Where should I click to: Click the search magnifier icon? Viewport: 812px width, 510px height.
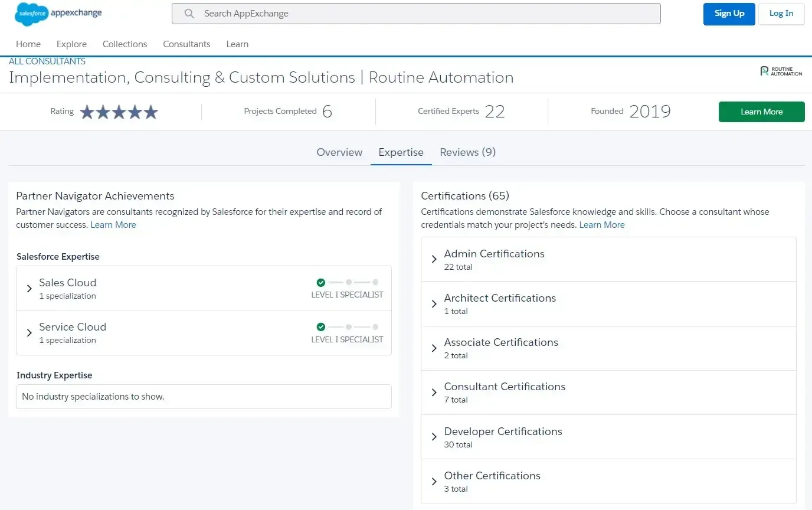tap(189, 14)
